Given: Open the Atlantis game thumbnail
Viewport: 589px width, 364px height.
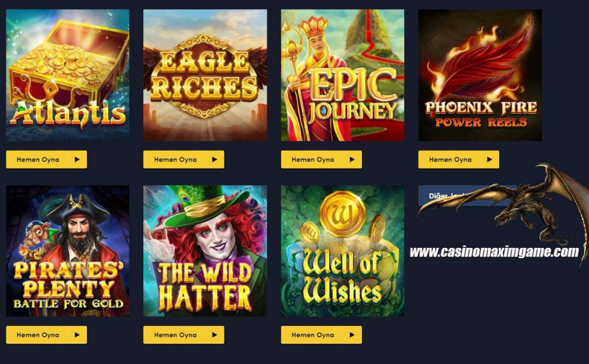Looking at the screenshot, I should pyautogui.click(x=68, y=75).
